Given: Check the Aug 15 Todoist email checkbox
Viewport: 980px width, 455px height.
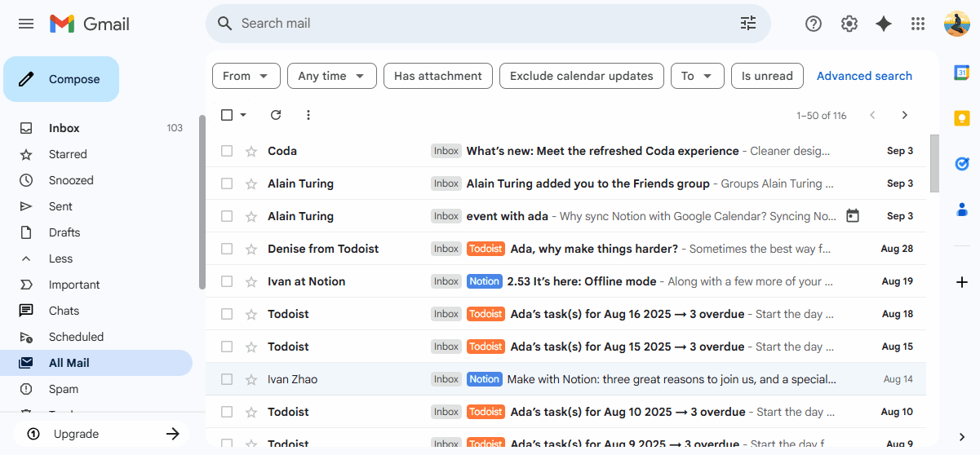Looking at the screenshot, I should click(227, 347).
